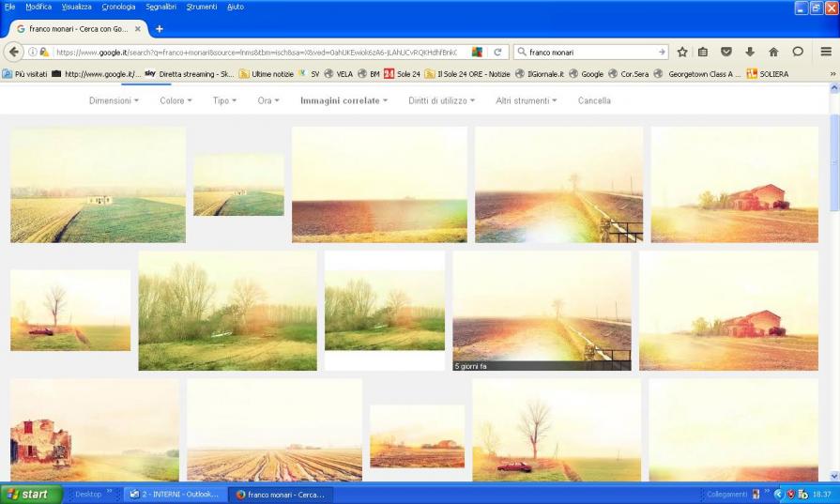Open the red barn thumbnail in top row
The height and width of the screenshot is (504, 840).
tap(734, 184)
